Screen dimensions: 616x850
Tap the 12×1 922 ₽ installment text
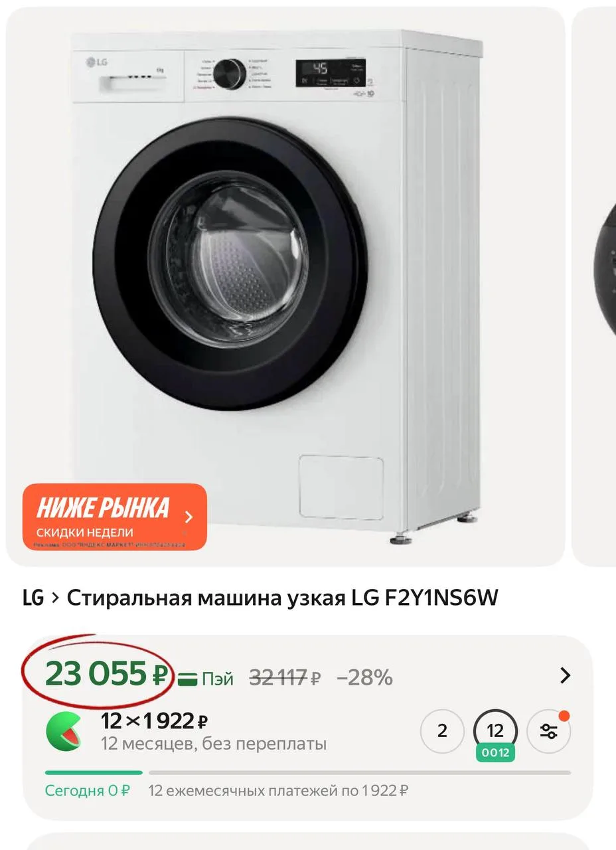tap(155, 721)
